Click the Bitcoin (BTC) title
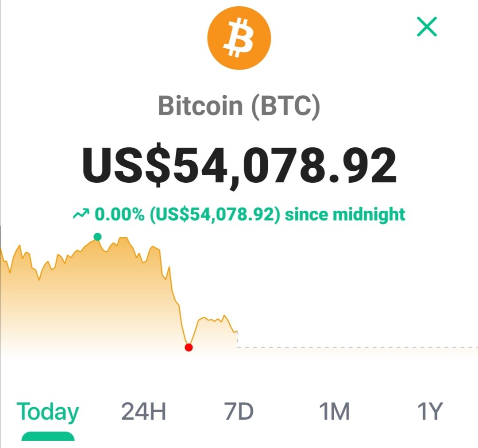This screenshot has width=478, height=448. pyautogui.click(x=239, y=106)
